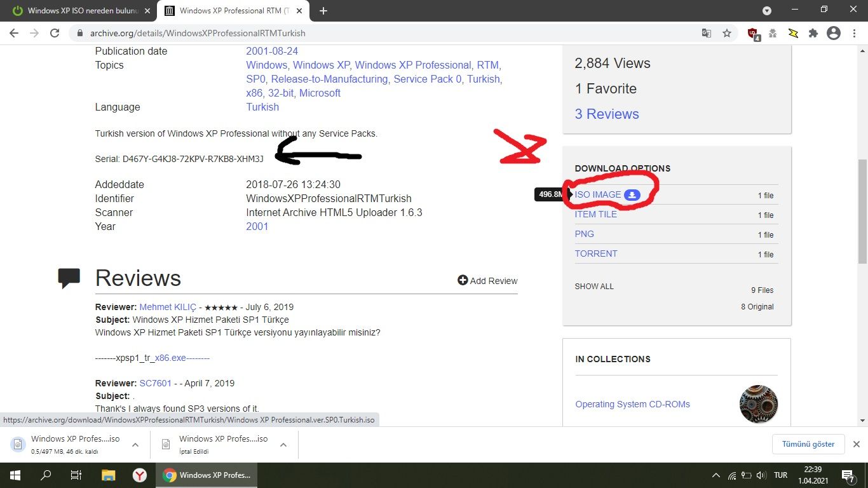Open the battery tray icon

click(x=746, y=475)
